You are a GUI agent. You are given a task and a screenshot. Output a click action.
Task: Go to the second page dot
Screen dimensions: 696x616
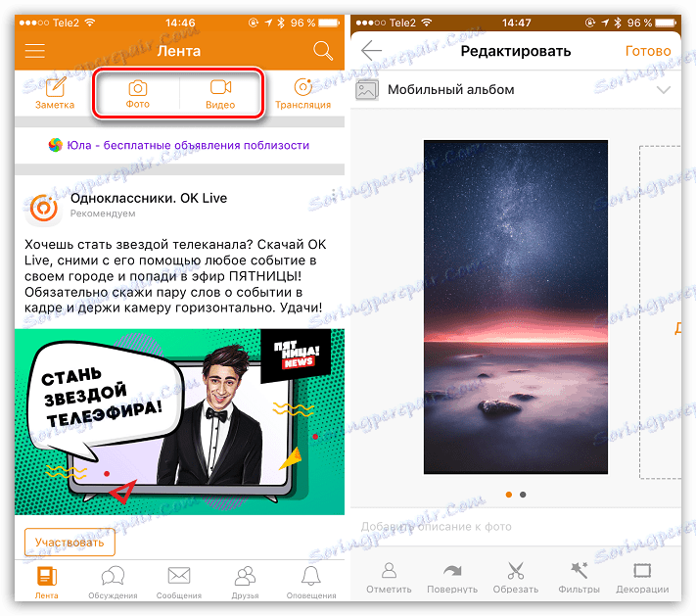tap(523, 495)
